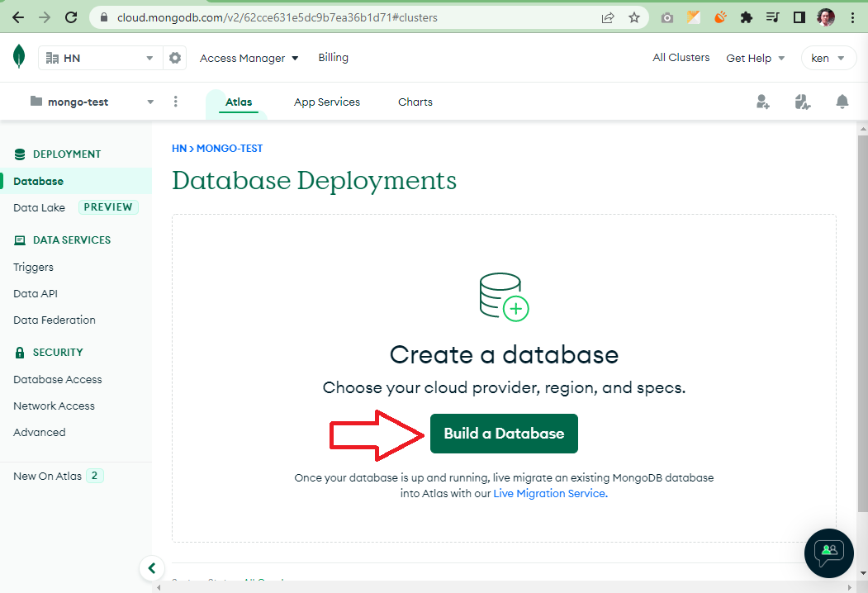
Task: Open organization settings gear
Action: click(173, 58)
